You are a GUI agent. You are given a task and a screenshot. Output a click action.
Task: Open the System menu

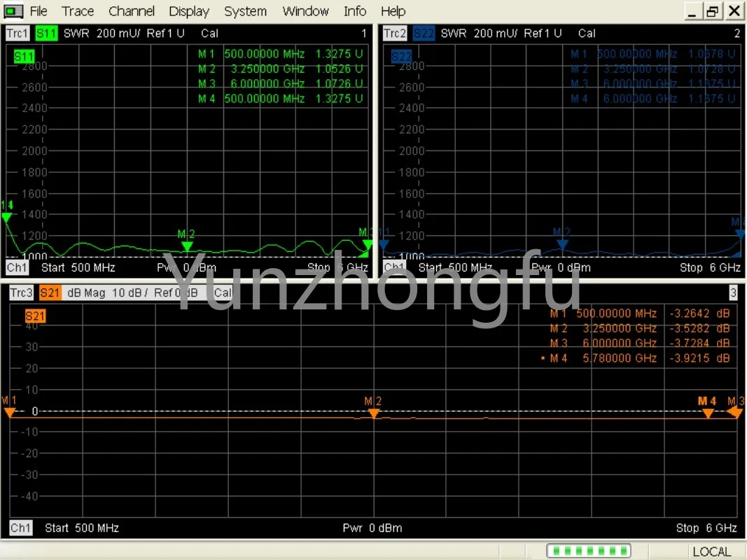coord(245,11)
